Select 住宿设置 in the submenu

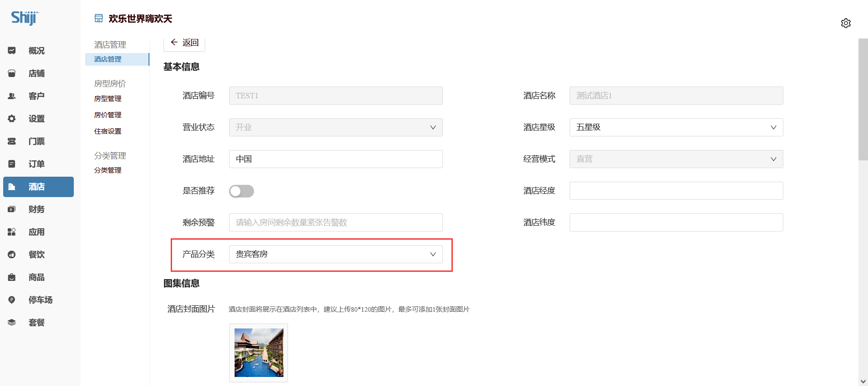tap(108, 131)
